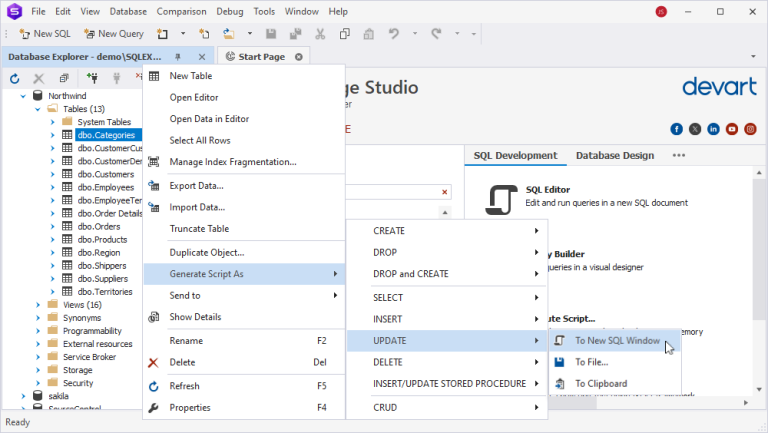Collapse the Tables (13) folder
The image size is (768, 433).
pyautogui.click(x=38, y=109)
